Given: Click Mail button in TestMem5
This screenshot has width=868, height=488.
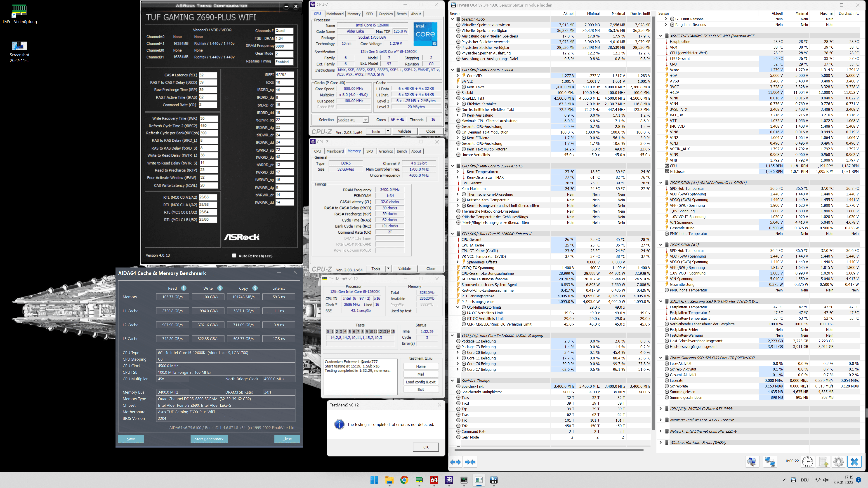Looking at the screenshot, I should (421, 374).
